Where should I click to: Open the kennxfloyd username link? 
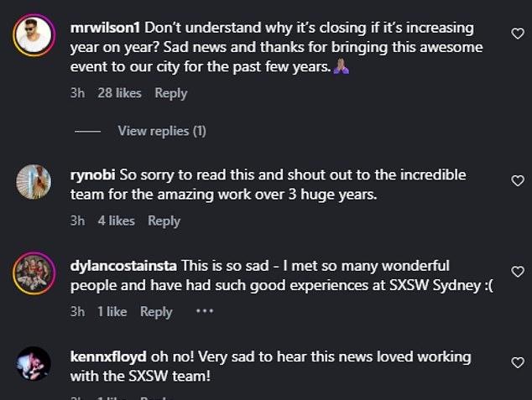(109, 357)
